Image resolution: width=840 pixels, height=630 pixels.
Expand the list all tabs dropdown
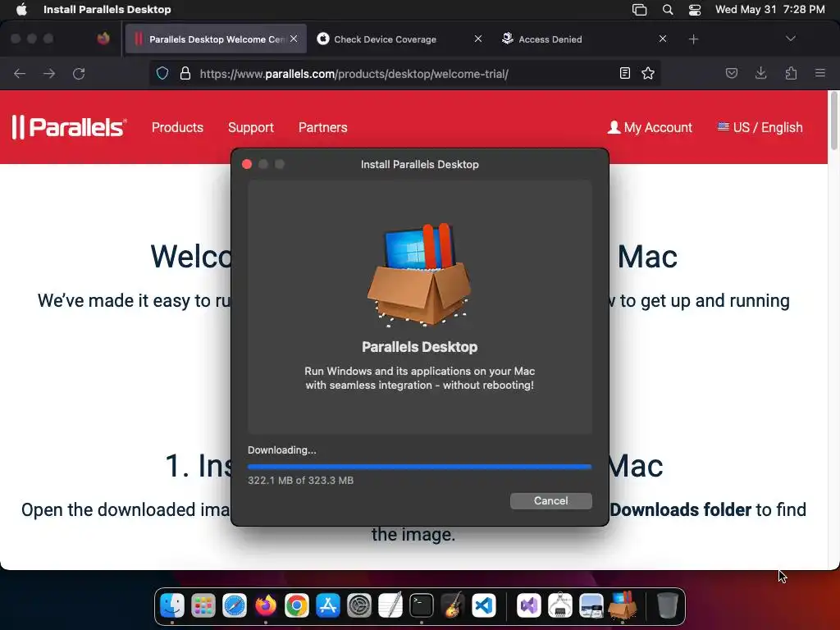[790, 39]
